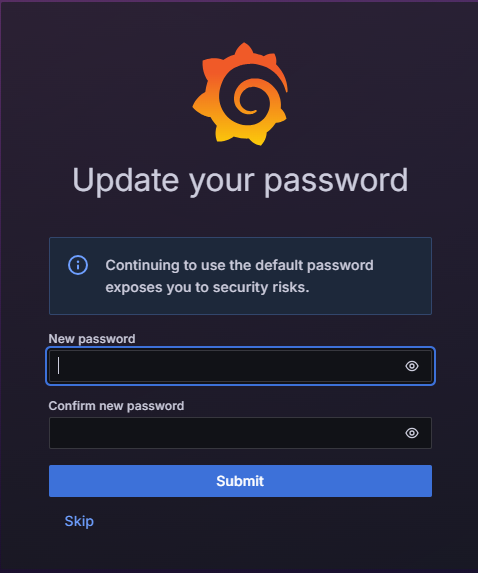The width and height of the screenshot is (478, 573).
Task: Click the "exposes you to security risks" line
Action: click(207, 288)
